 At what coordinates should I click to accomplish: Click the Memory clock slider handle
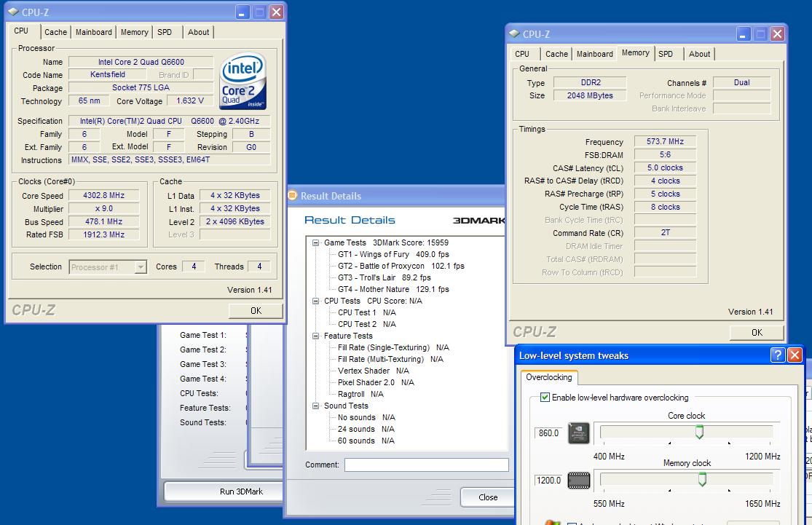click(702, 480)
